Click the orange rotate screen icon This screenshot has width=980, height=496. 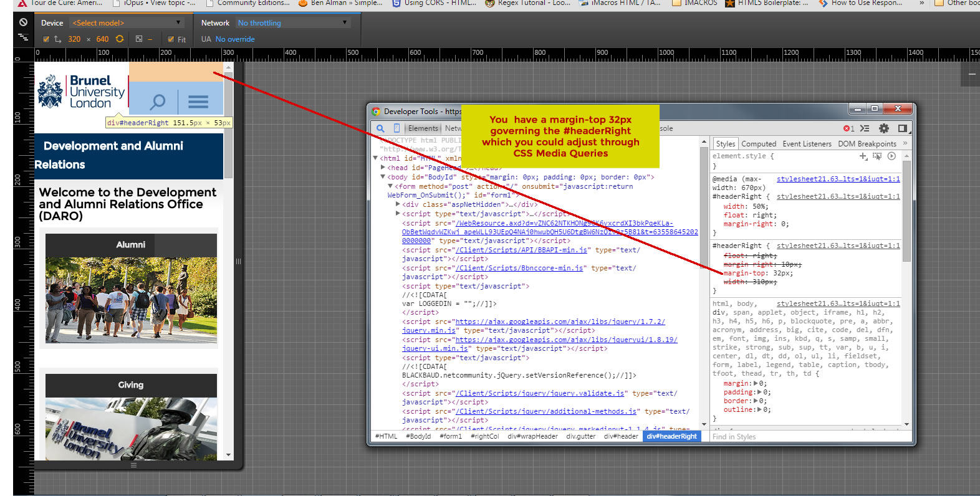coord(120,39)
